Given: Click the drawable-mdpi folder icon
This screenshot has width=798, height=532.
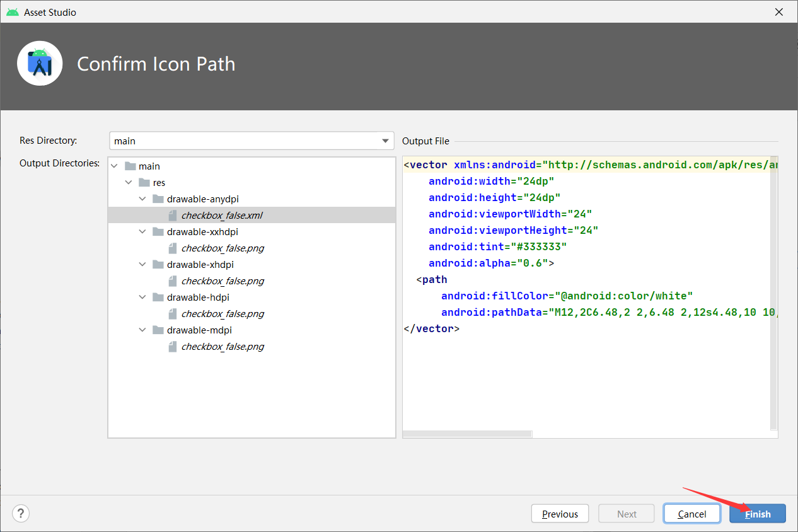Looking at the screenshot, I should [158, 330].
